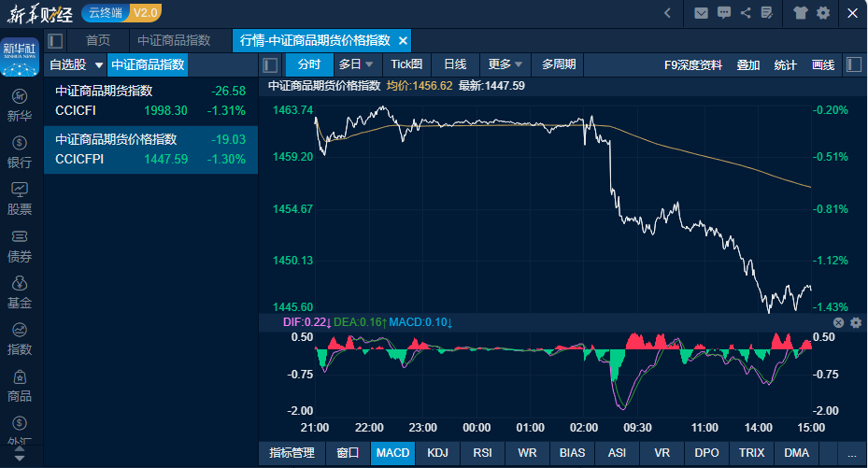Screen dimensions: 868x468
Task: Open the mail envelope icon
Action: 701,13
